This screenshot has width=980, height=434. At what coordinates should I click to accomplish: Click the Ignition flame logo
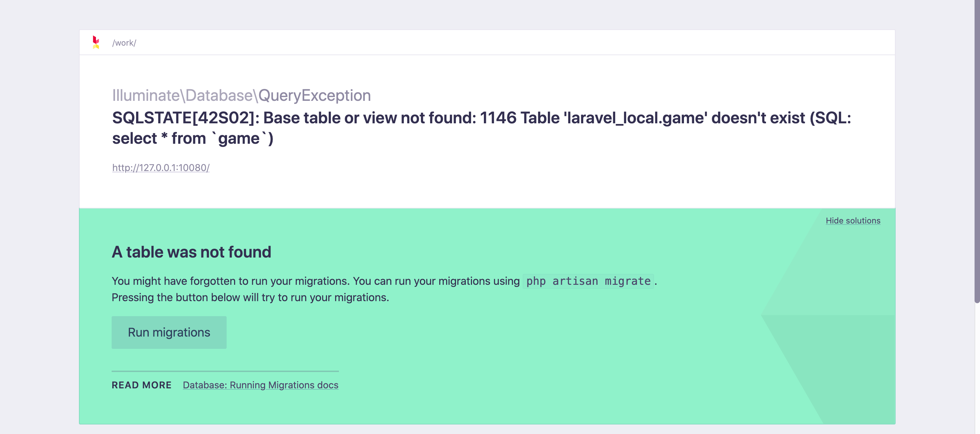click(96, 42)
